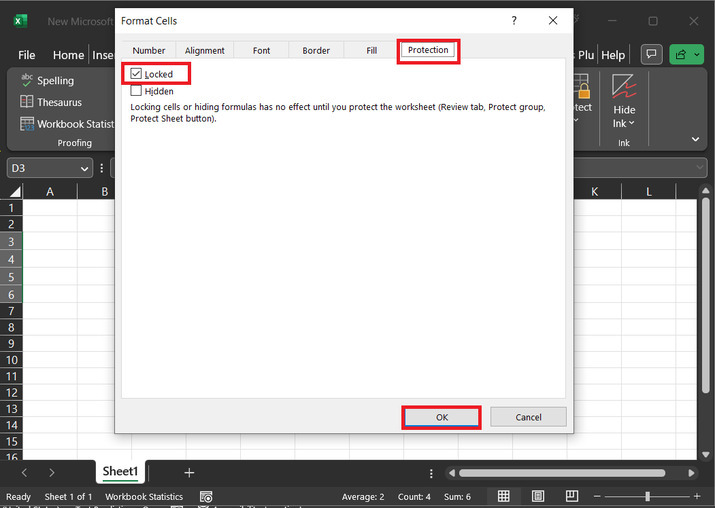Go to the Border tab

[x=316, y=50]
